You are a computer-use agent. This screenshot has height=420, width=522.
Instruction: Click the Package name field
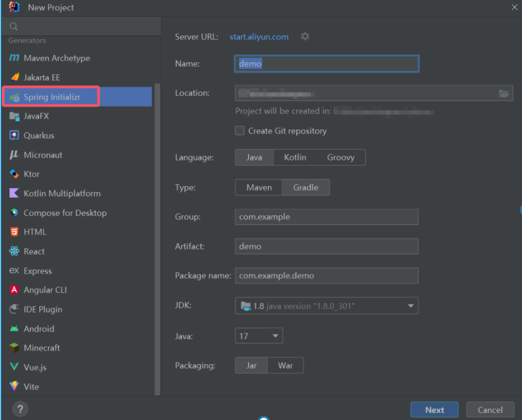326,275
